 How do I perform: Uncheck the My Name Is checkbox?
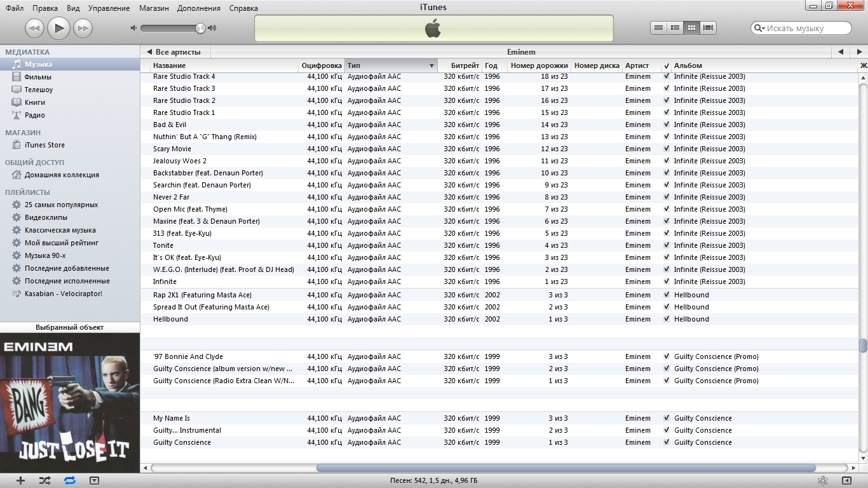click(x=667, y=418)
